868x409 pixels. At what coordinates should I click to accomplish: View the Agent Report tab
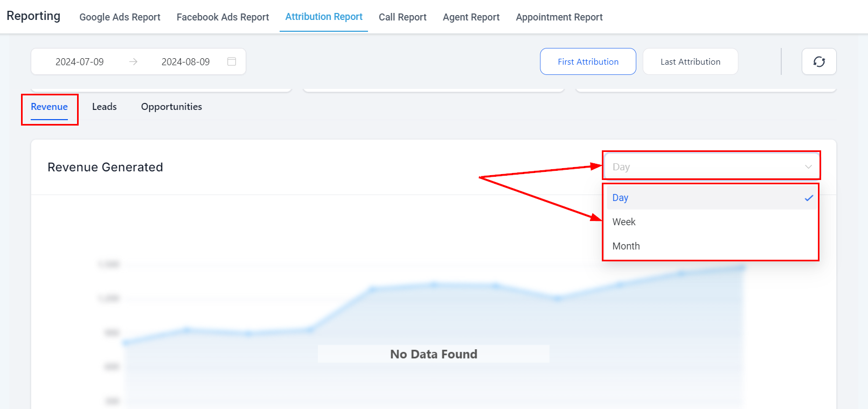click(x=471, y=17)
